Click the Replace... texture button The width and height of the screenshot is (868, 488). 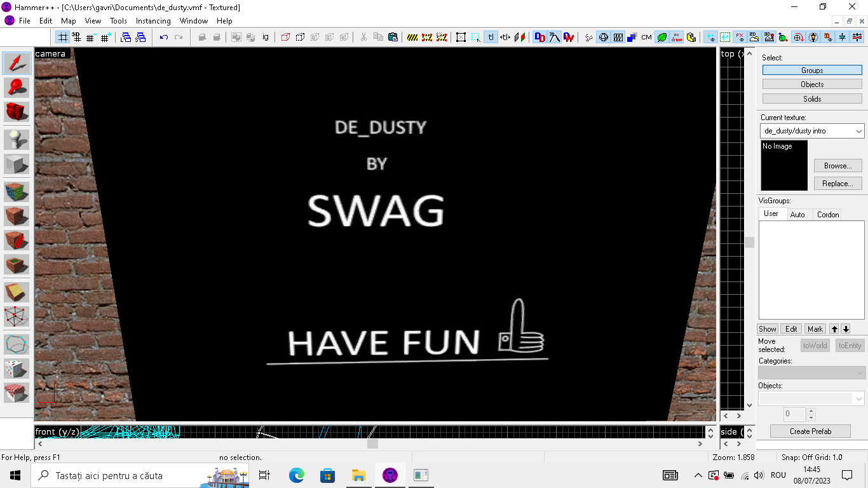pyautogui.click(x=838, y=184)
